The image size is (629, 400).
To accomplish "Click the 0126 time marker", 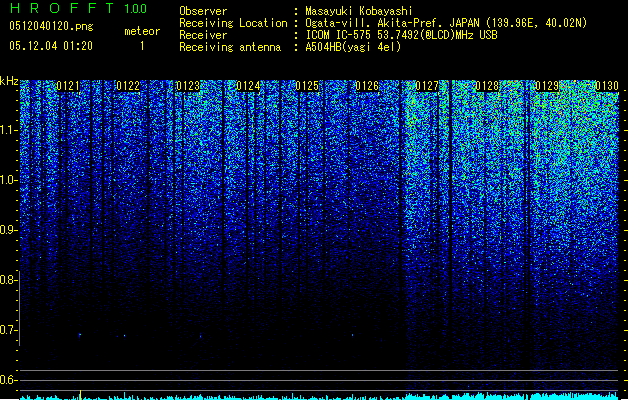I will (x=367, y=86).
